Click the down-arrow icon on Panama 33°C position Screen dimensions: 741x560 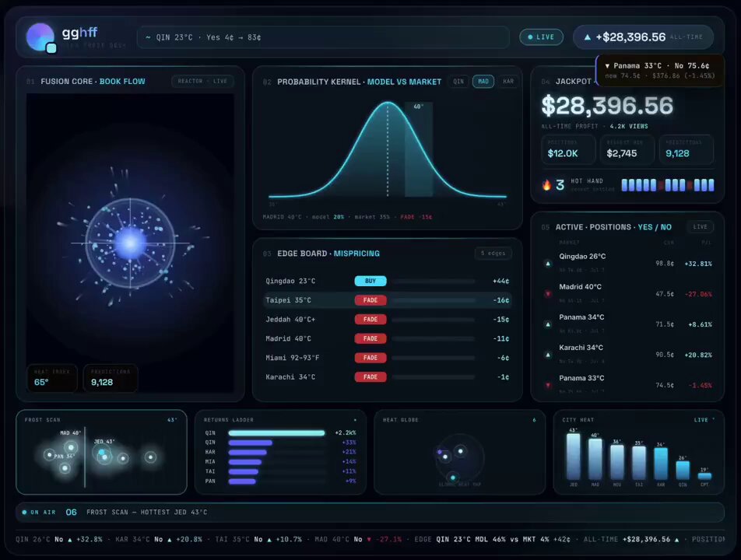click(548, 385)
